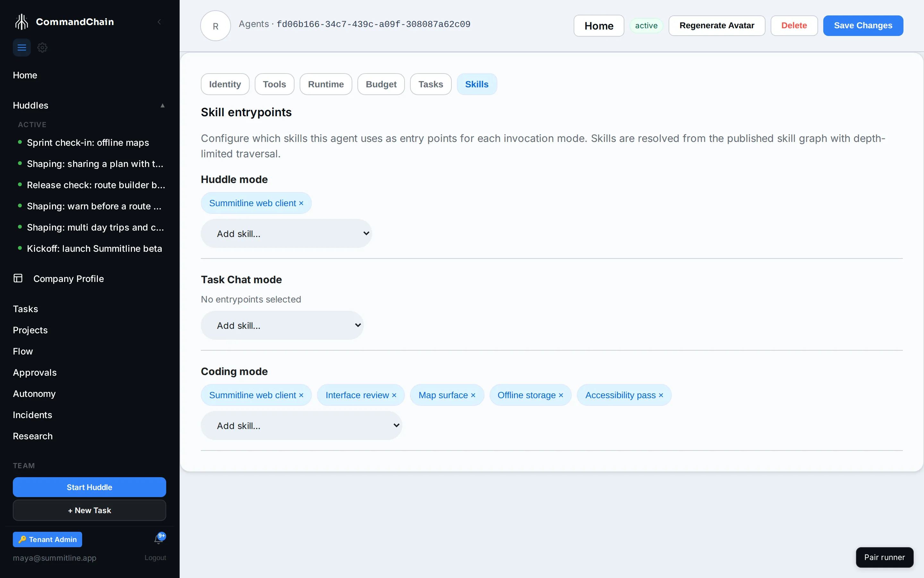Screen dimensions: 924x578
Task: Remove Summitline web client from Coding mode
Action: pos(301,395)
